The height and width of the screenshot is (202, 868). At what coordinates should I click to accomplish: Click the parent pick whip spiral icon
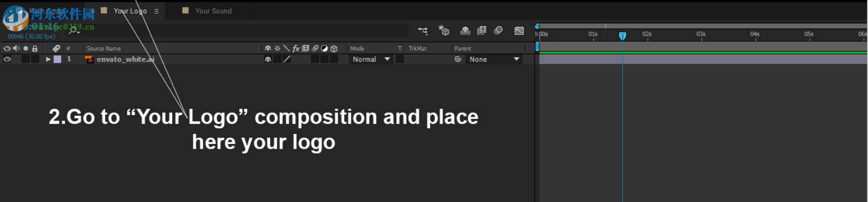coord(458,59)
